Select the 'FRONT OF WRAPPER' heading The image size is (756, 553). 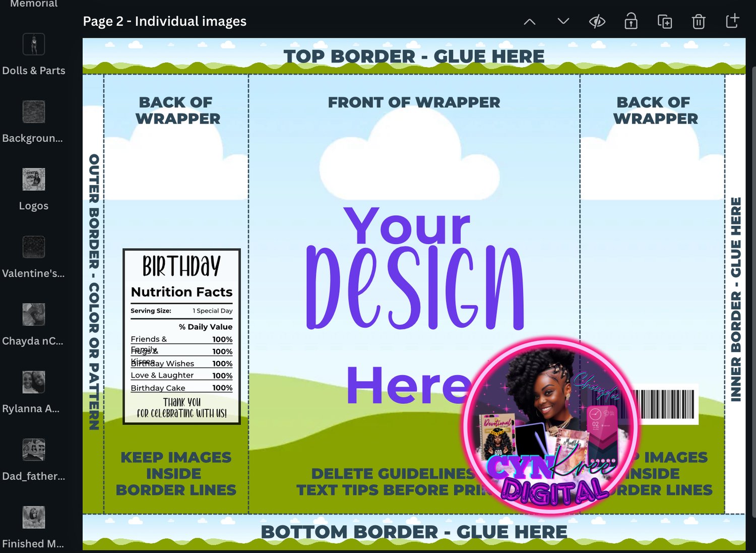tap(414, 102)
